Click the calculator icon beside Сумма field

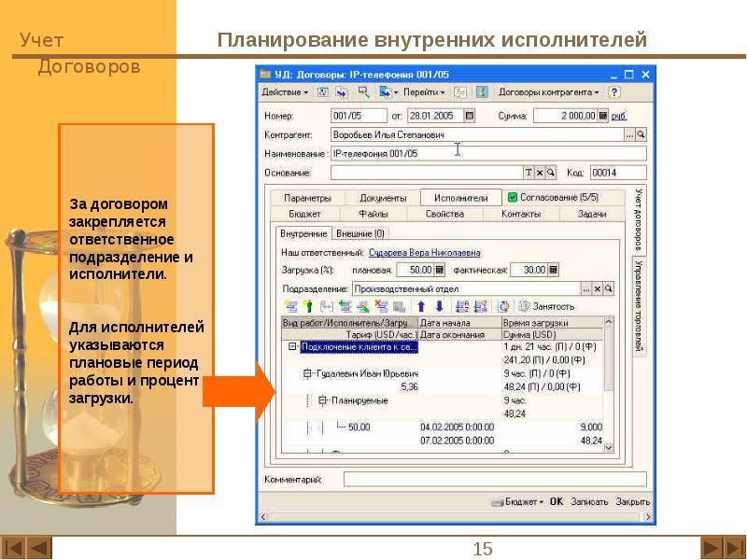click(x=603, y=117)
